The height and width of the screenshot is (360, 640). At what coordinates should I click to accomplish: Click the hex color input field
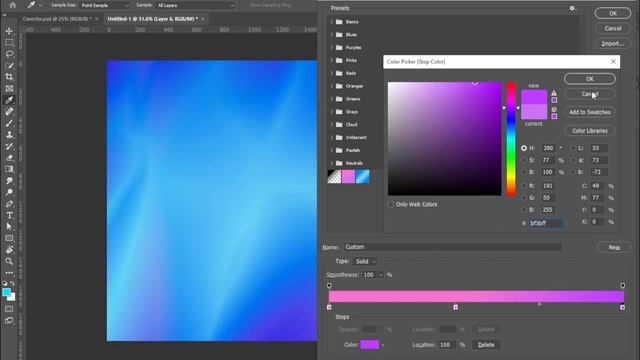coord(546,223)
